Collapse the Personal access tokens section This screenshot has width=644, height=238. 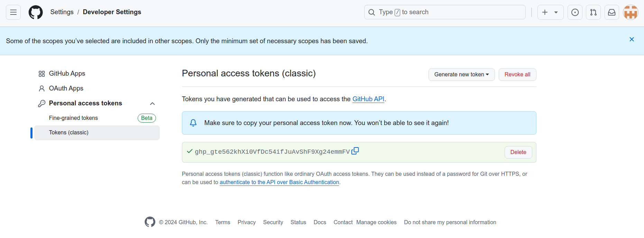click(152, 104)
